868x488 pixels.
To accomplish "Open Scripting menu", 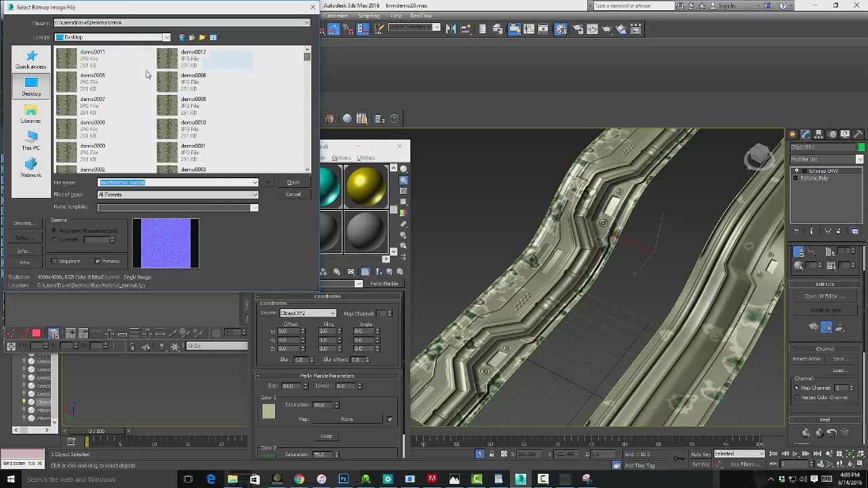I will [x=369, y=16].
